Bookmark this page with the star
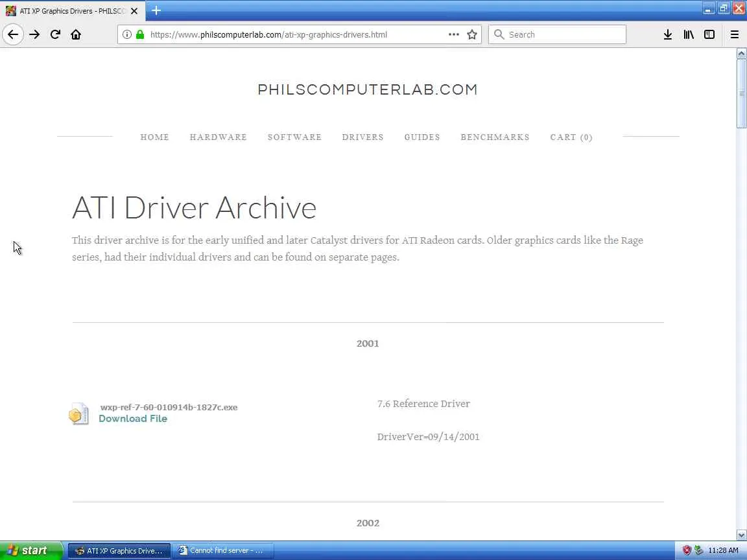Image resolution: width=747 pixels, height=560 pixels. [471, 34]
